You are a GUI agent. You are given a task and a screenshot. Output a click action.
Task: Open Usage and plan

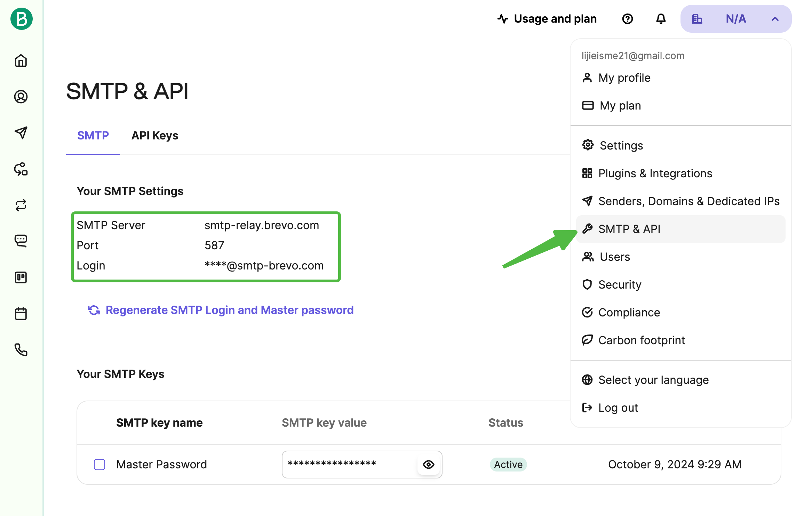[547, 19]
